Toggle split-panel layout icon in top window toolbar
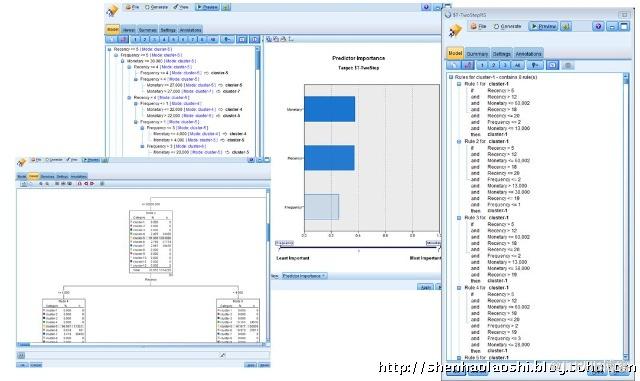This screenshot has width=640, height=381. pyautogui.click(x=254, y=40)
